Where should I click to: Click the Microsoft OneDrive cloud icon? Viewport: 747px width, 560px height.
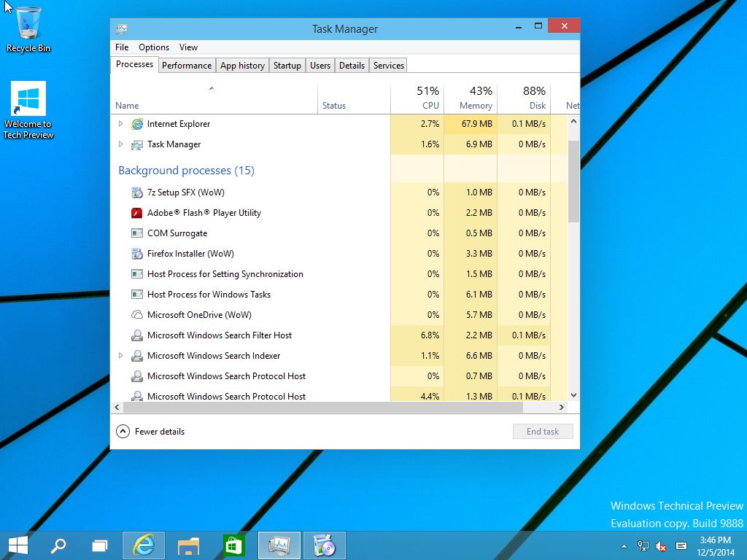click(137, 315)
